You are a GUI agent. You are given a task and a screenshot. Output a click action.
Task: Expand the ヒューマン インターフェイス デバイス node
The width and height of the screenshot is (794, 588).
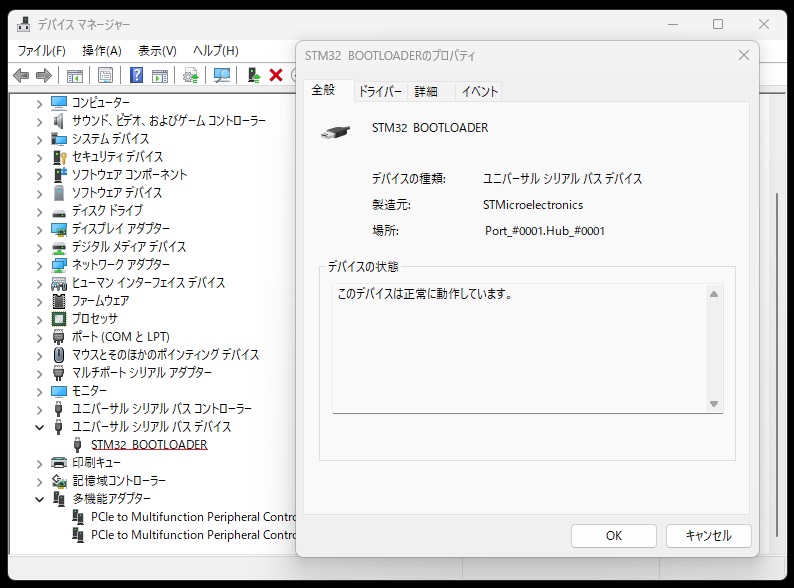(39, 284)
